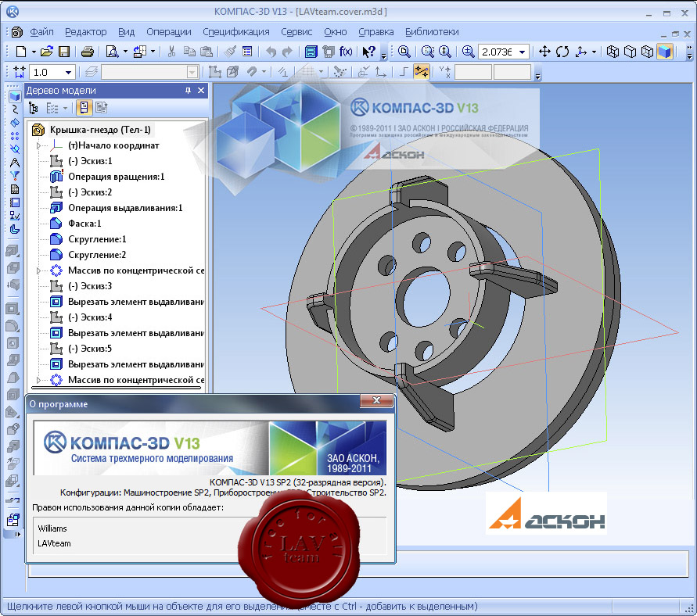Select the Arrays dotted icon in left sidebar
This screenshot has height=616, width=697.
click(15, 136)
